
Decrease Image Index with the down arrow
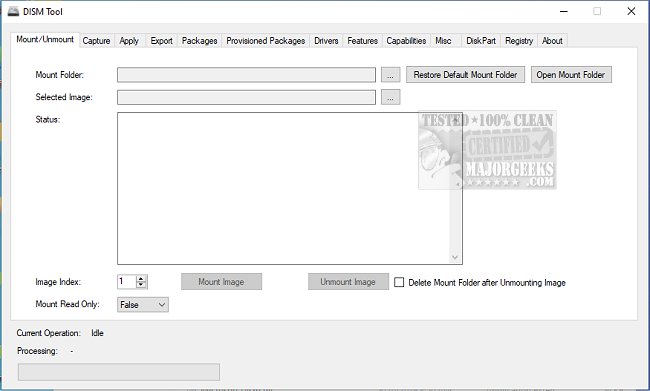coord(141,285)
